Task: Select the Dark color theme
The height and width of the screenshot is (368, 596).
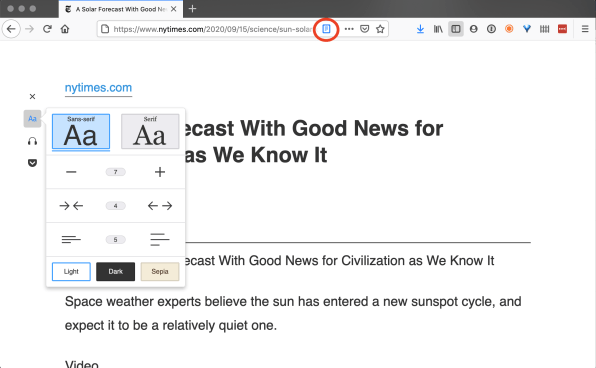Action: 116,271
